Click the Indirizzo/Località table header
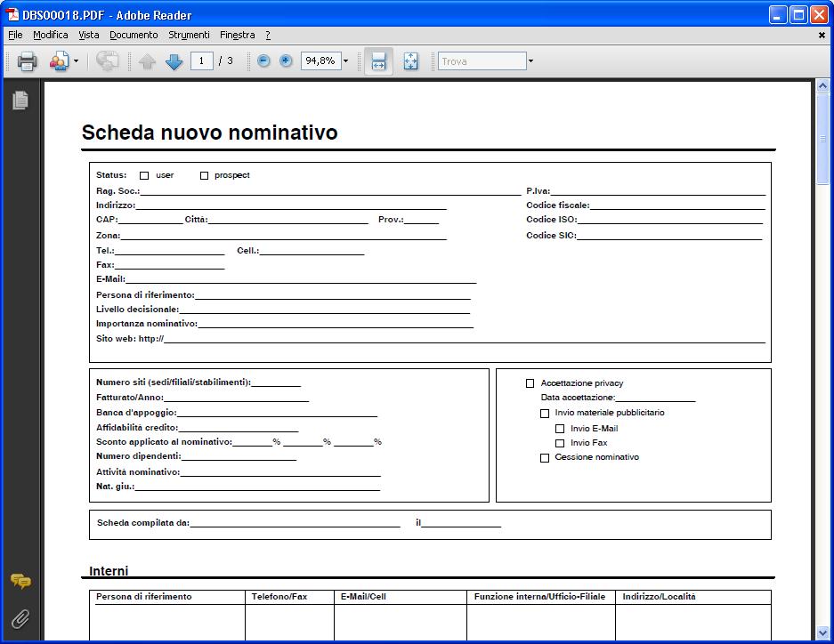 coord(659,597)
